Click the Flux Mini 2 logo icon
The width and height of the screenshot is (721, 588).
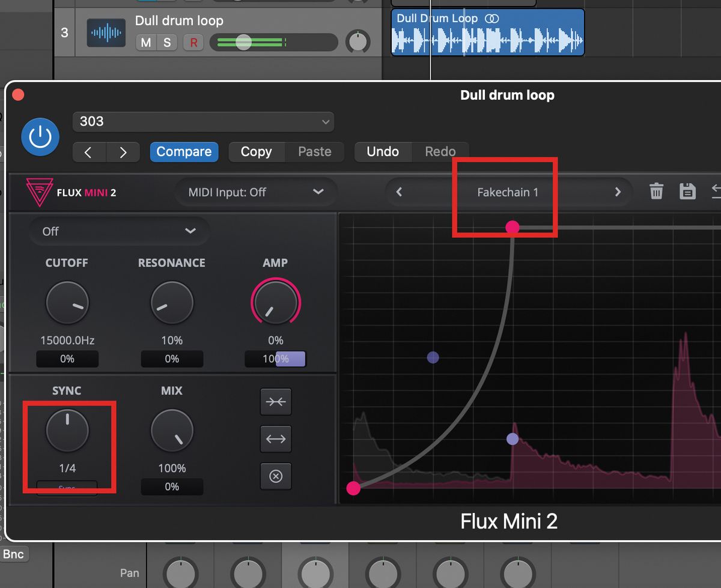coord(38,192)
